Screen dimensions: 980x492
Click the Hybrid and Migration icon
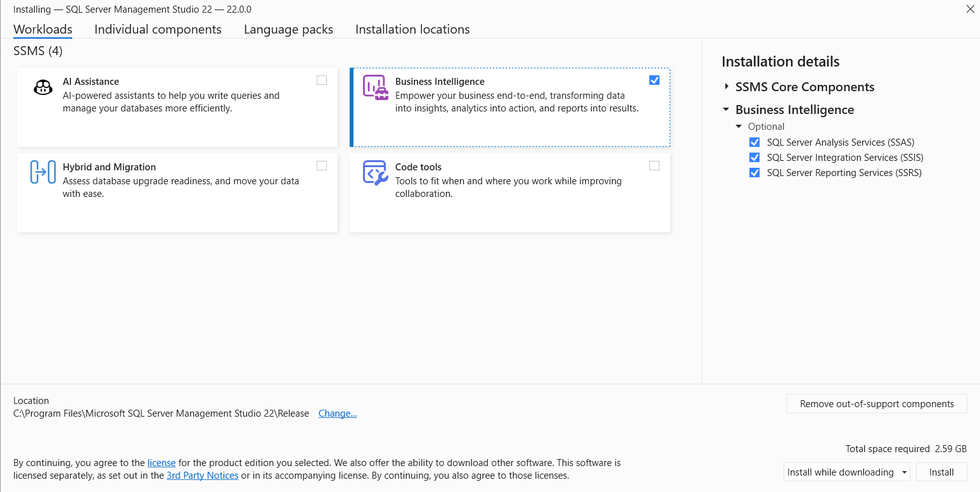point(42,173)
